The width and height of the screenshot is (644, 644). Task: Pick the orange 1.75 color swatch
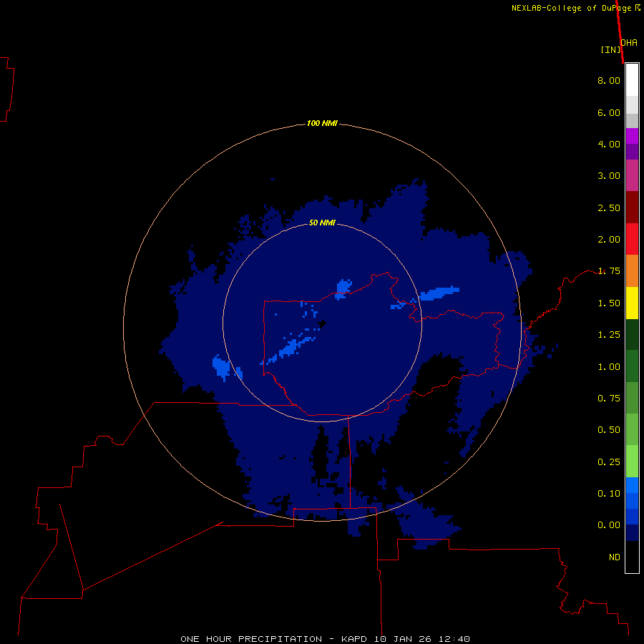point(632,271)
